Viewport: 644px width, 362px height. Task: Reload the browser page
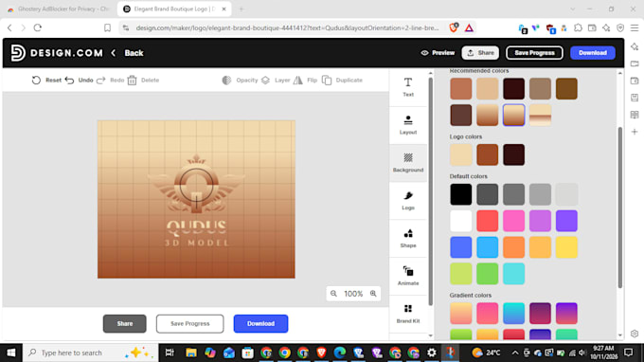(38, 27)
